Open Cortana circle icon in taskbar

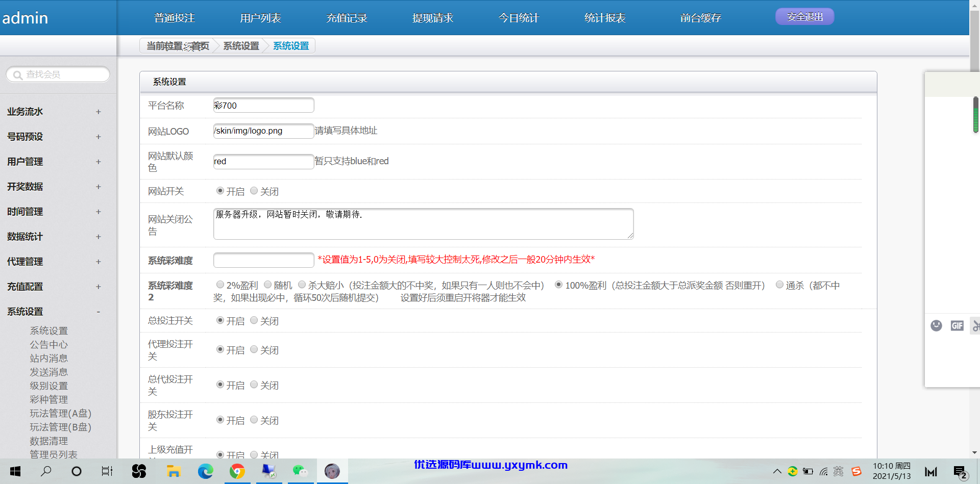click(x=77, y=471)
